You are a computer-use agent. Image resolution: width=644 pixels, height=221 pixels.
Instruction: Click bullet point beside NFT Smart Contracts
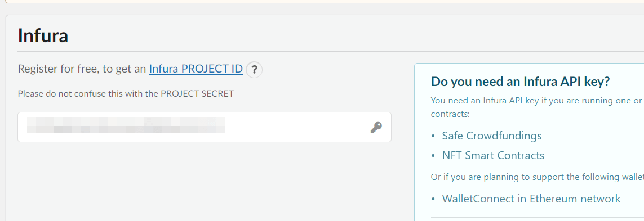tap(433, 156)
